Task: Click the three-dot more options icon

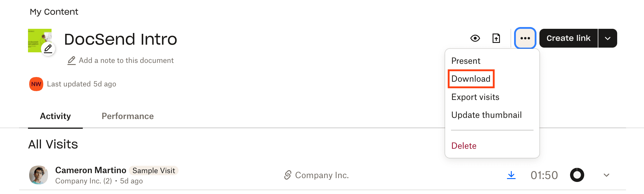Action: tap(525, 38)
